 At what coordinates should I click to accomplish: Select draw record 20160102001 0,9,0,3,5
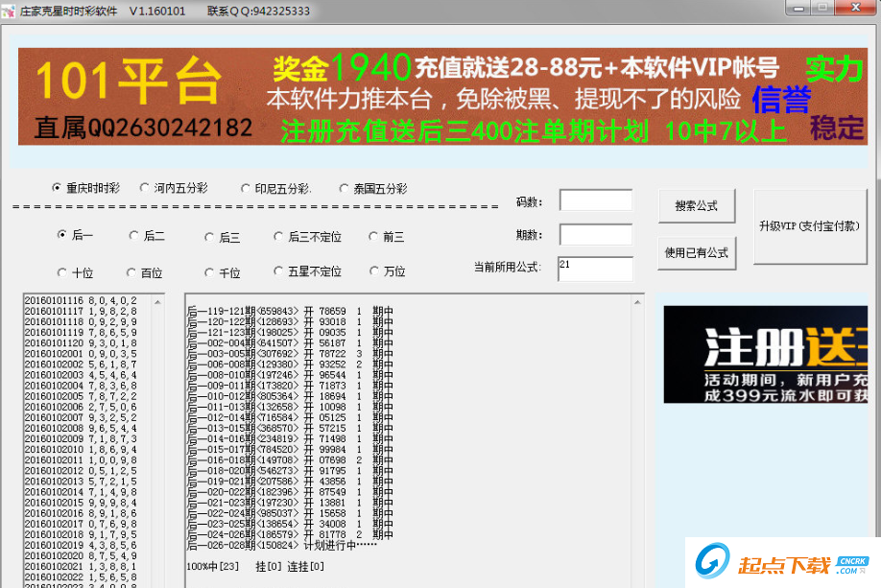coord(81,354)
